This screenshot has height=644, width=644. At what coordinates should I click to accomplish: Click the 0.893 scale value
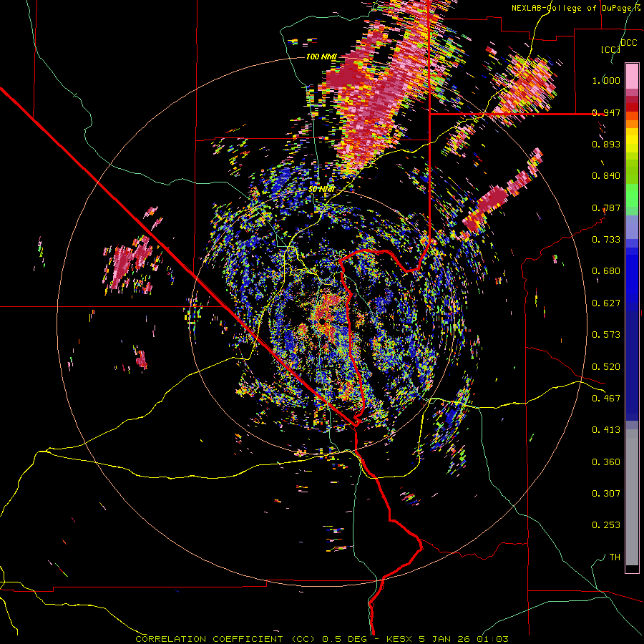[606, 144]
